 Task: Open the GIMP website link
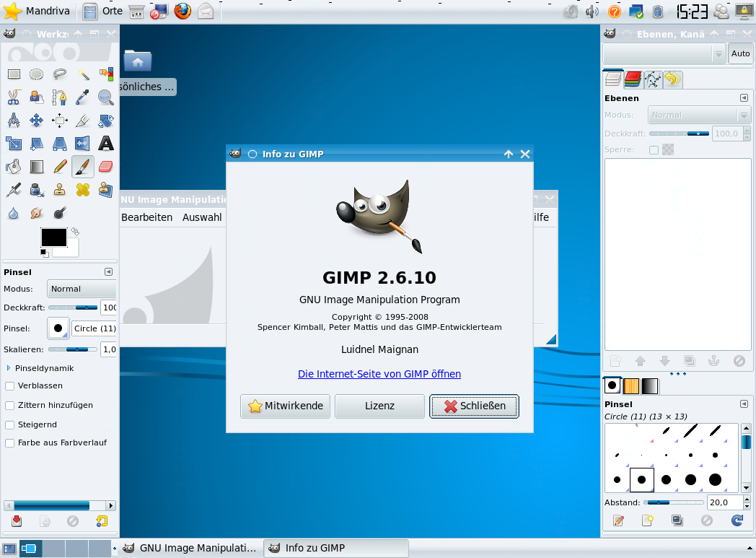pyautogui.click(x=379, y=374)
